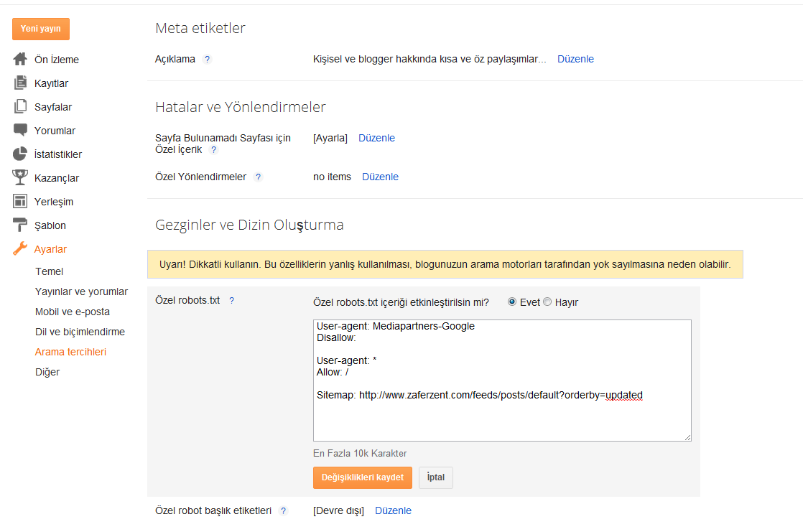This screenshot has height=532, width=803.
Task: Click the İstatistikler pie chart icon
Action: coord(20,154)
